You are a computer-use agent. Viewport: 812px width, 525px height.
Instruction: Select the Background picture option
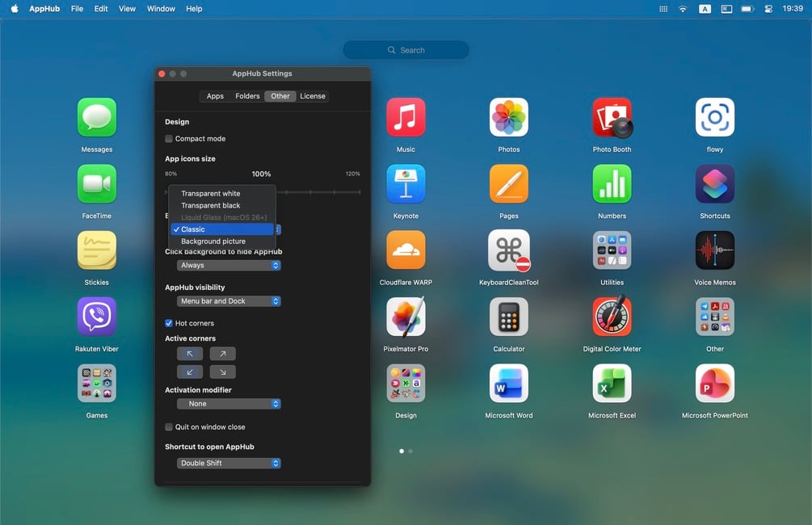click(x=222, y=241)
